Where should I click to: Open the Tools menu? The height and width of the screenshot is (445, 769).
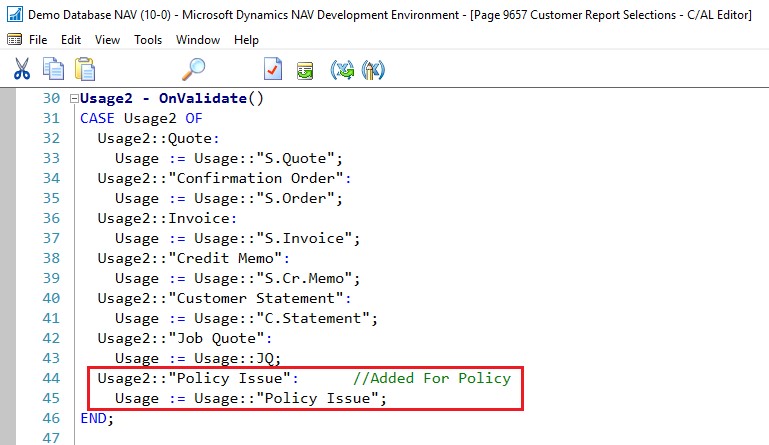point(148,40)
